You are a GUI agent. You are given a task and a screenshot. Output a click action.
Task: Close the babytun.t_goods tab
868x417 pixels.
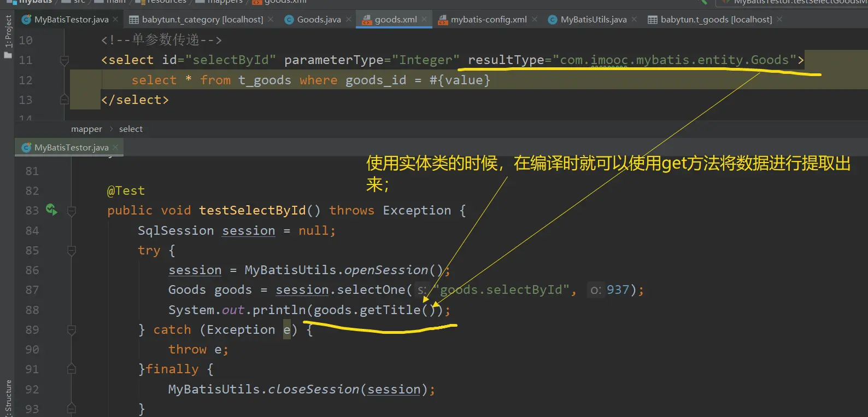tap(779, 19)
